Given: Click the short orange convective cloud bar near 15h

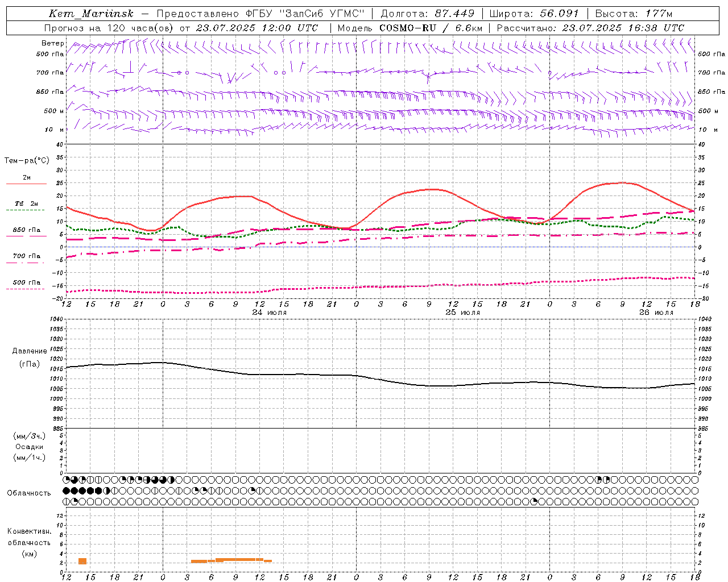Looking at the screenshot, I should [x=82, y=561].
